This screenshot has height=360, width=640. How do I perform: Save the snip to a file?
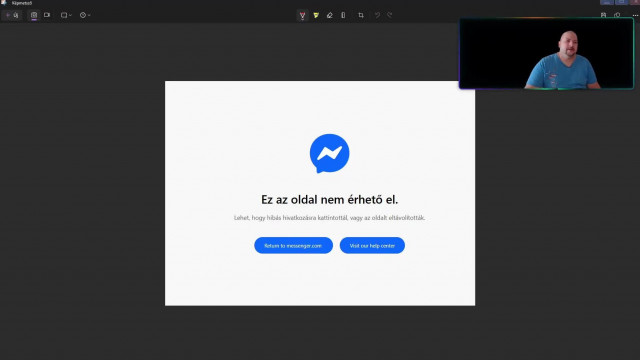603,15
